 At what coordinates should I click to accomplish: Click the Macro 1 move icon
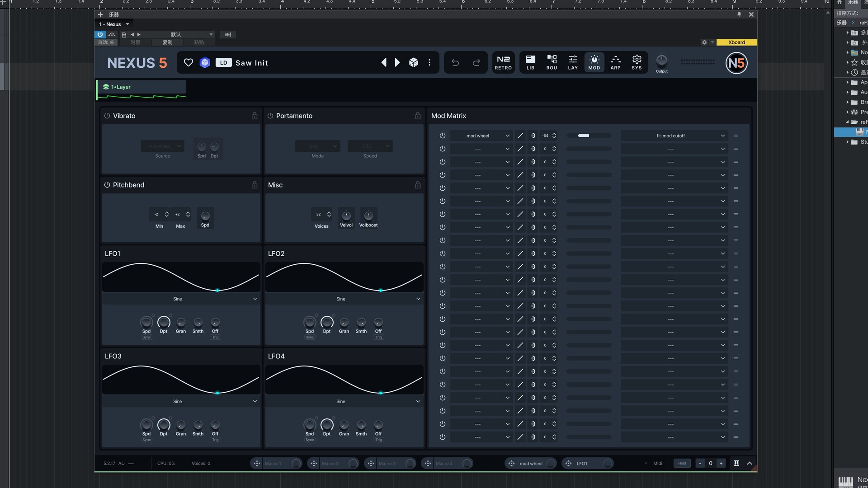tap(257, 464)
